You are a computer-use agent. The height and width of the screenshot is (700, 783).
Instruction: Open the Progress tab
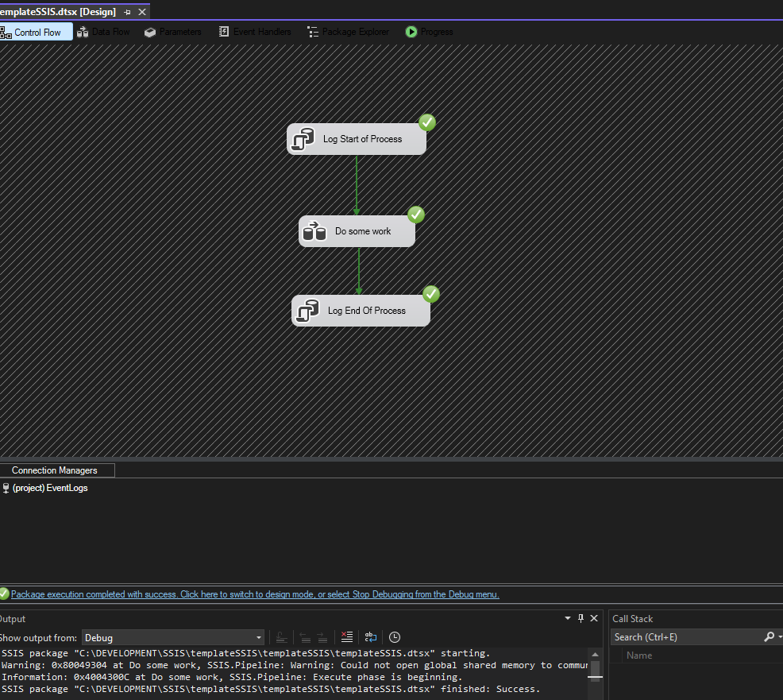[x=429, y=32]
